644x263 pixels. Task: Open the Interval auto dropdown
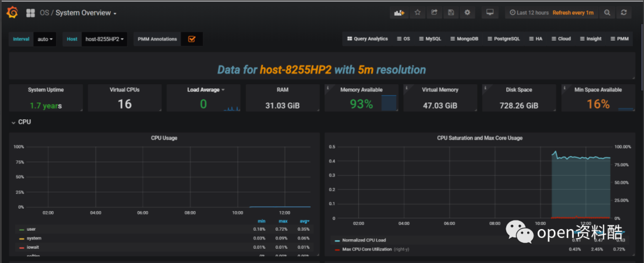coord(45,39)
